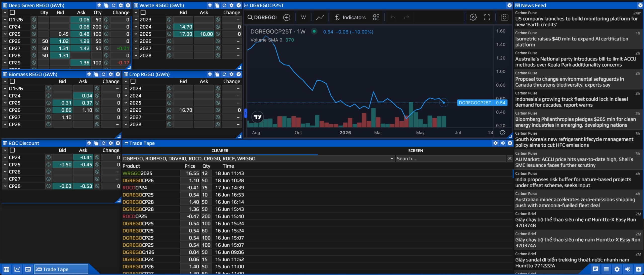Open Indicators menu in chart toolbar
644x275 pixels.
(x=350, y=17)
